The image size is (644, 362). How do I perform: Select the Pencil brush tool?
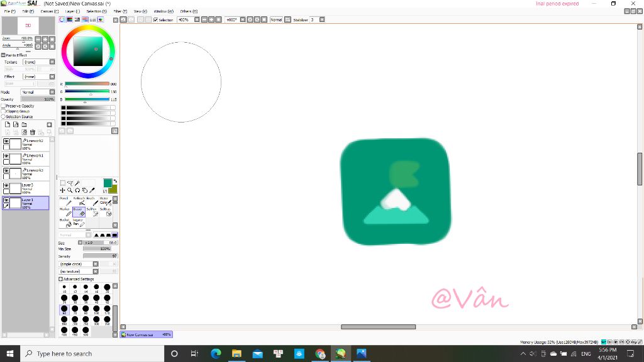pyautogui.click(x=65, y=201)
